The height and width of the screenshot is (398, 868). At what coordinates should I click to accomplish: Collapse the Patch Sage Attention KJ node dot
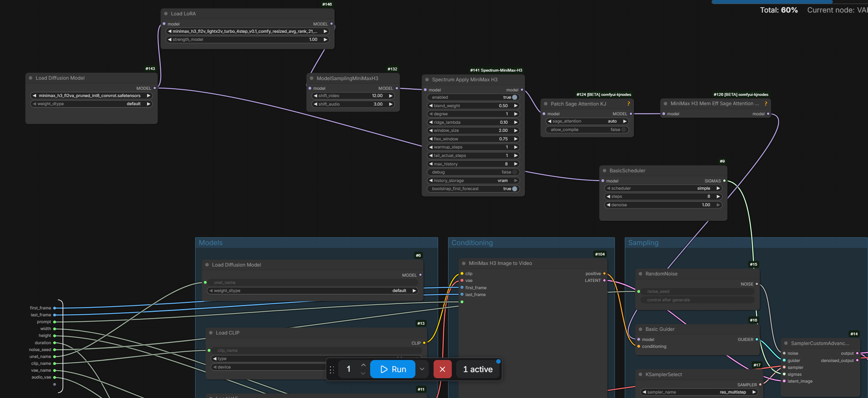[x=546, y=104]
